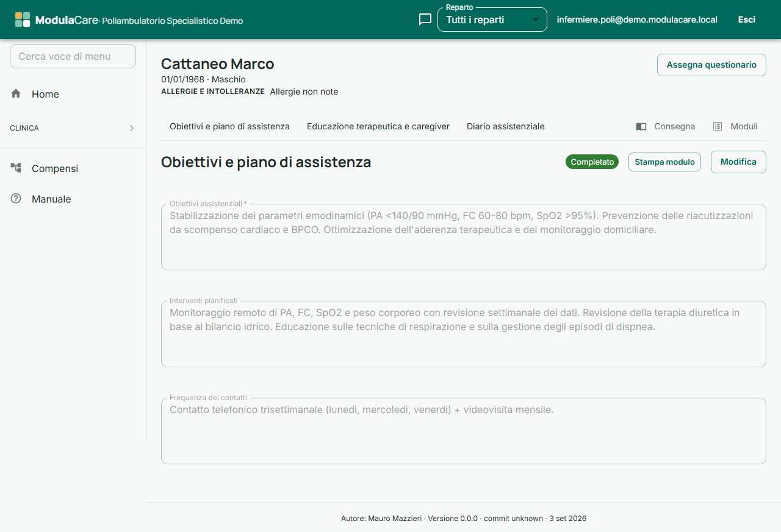
Task: Click the ModulaCare logo icon
Action: point(23,20)
